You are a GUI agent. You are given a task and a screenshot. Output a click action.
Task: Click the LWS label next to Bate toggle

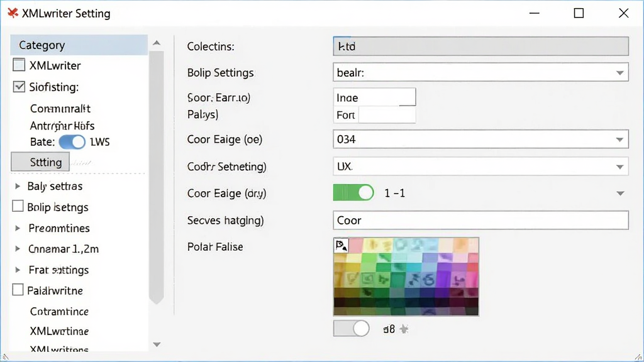100,142
